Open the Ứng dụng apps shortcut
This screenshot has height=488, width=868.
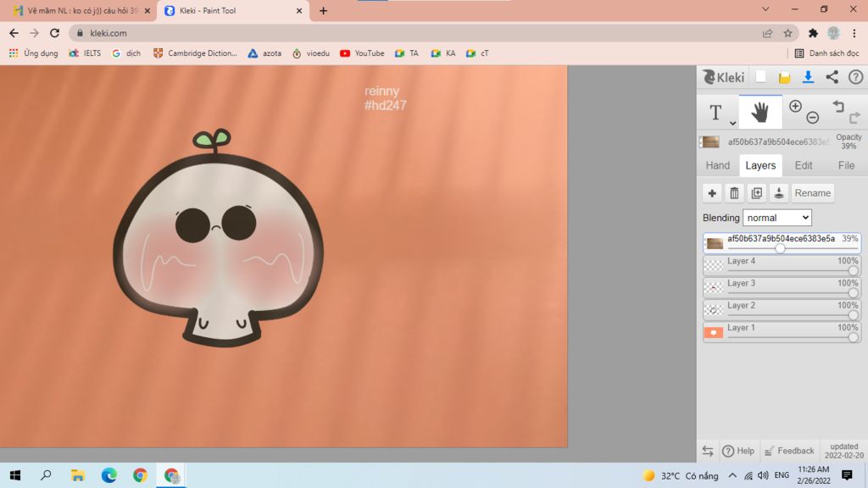[x=33, y=53]
